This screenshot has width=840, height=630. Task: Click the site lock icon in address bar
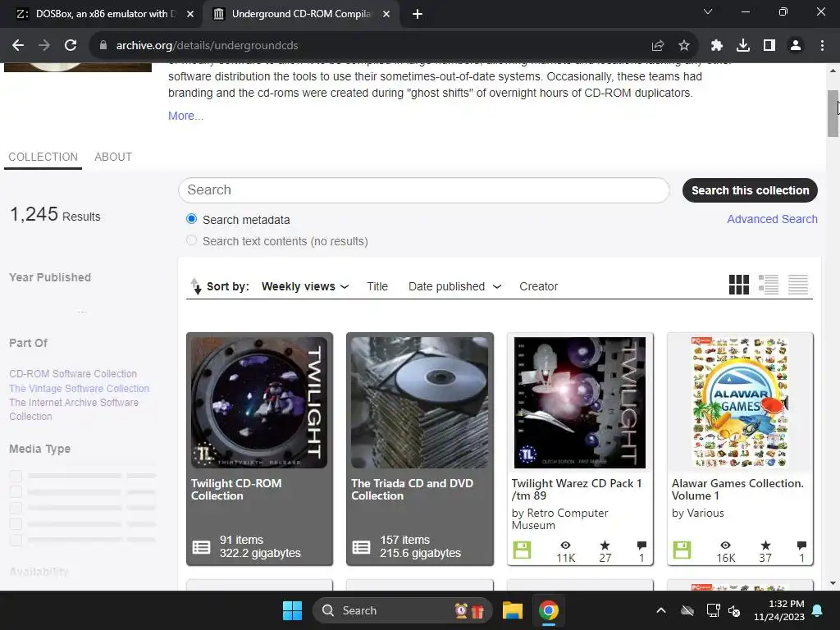point(103,46)
